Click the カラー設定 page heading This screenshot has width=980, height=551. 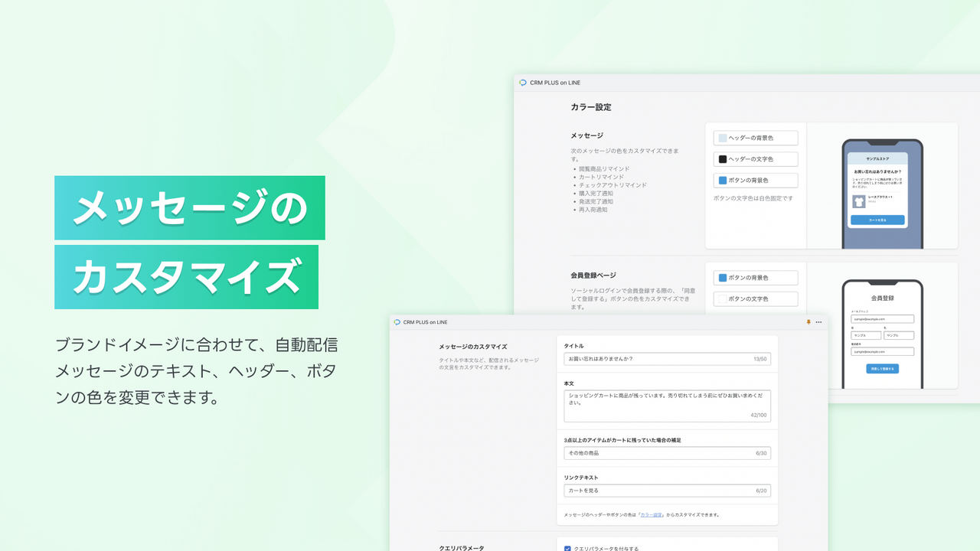(591, 107)
